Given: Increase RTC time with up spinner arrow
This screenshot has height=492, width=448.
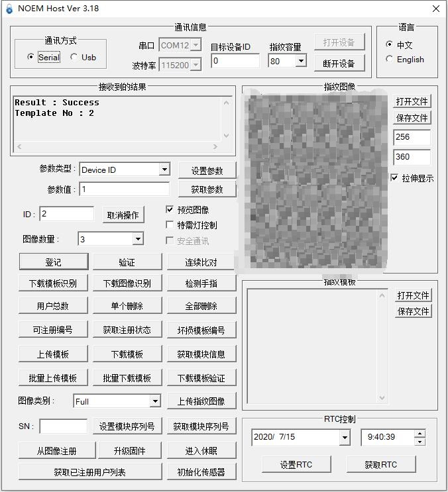Looking at the screenshot, I should coord(420,434).
